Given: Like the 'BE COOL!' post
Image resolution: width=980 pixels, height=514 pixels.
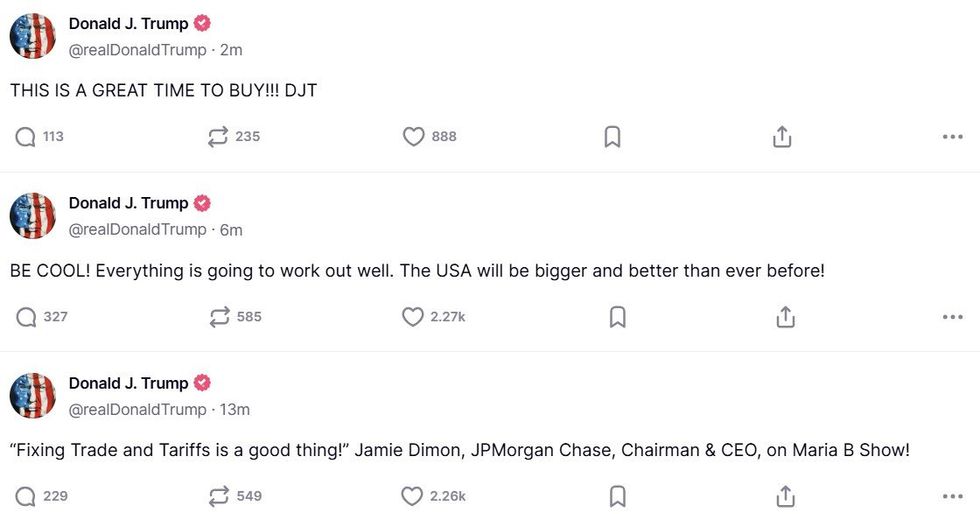Looking at the screenshot, I should (x=413, y=317).
